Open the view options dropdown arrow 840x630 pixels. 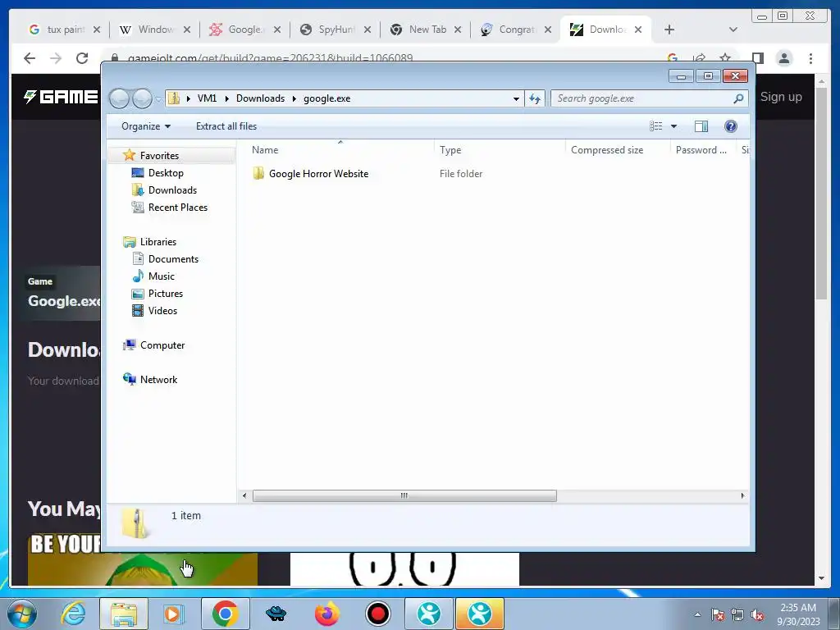click(674, 126)
